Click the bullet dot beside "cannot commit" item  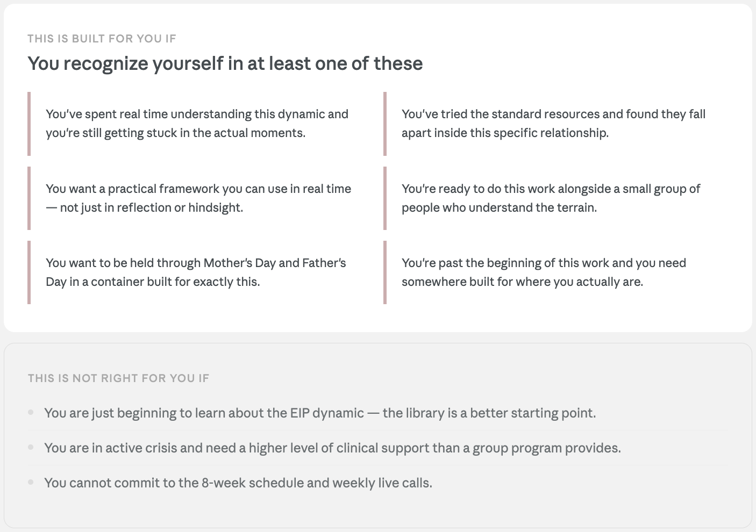point(31,482)
